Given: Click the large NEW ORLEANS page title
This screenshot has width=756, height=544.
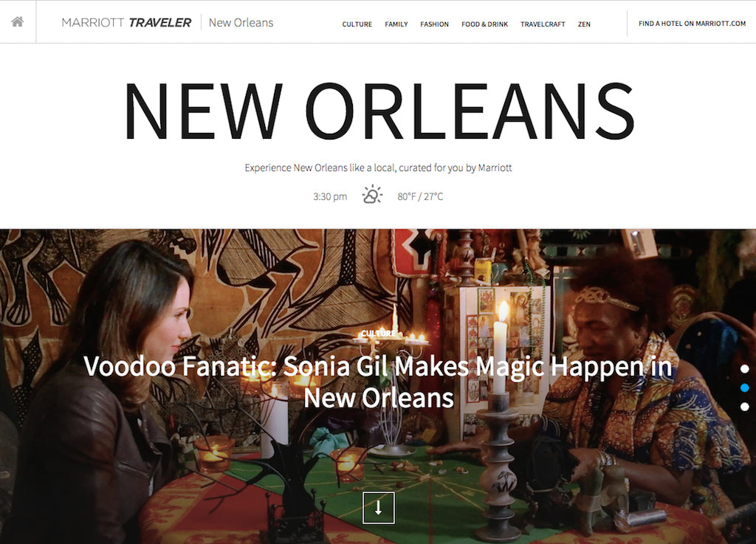Looking at the screenshot, I should (x=379, y=111).
